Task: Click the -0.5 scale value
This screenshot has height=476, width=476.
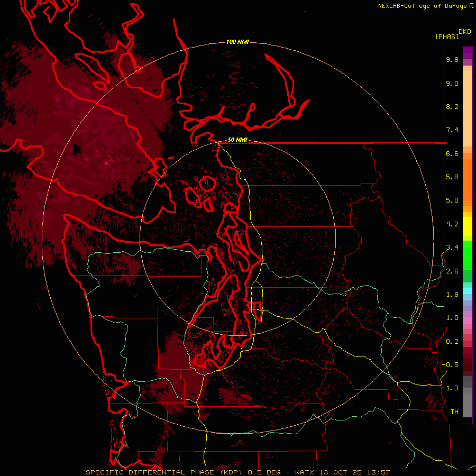Action: (450, 365)
